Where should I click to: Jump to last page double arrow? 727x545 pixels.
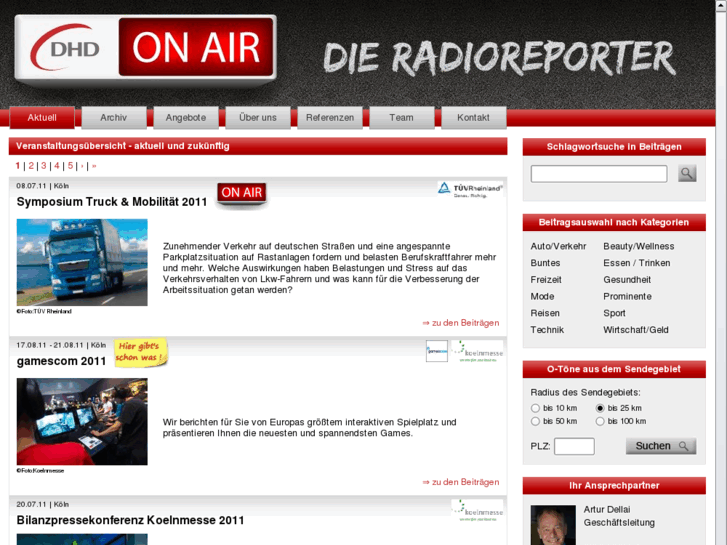[x=94, y=166]
